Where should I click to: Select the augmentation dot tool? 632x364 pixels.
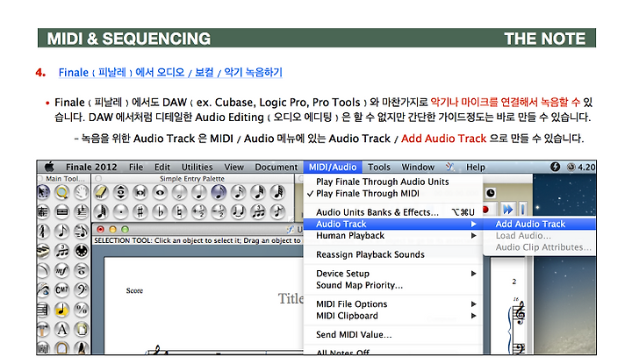(x=120, y=211)
